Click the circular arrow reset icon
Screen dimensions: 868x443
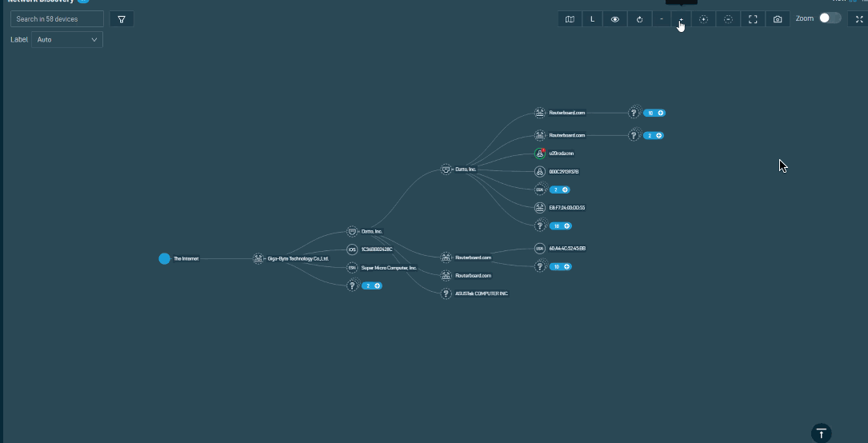pos(639,19)
